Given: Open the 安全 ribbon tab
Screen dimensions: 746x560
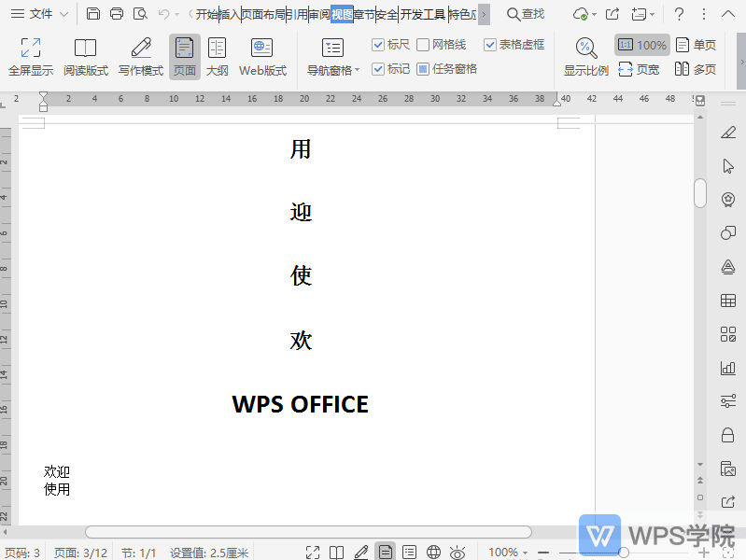Looking at the screenshot, I should tap(387, 15).
